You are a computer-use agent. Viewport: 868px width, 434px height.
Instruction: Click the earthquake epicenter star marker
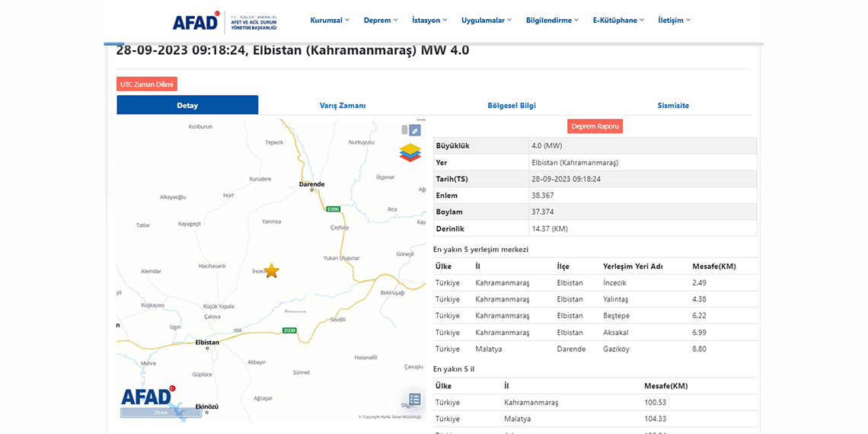(x=272, y=271)
